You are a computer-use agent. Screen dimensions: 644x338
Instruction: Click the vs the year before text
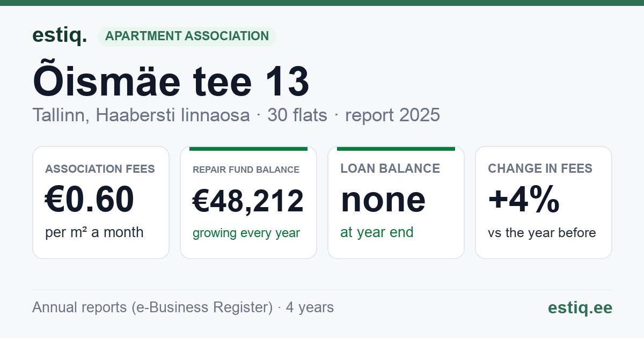tap(542, 233)
